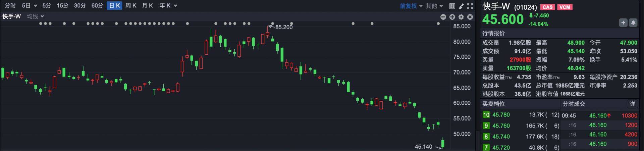Screen dimensions: 644x151
Task: Open chart settings gear icon
Action: pyautogui.click(x=461, y=17)
